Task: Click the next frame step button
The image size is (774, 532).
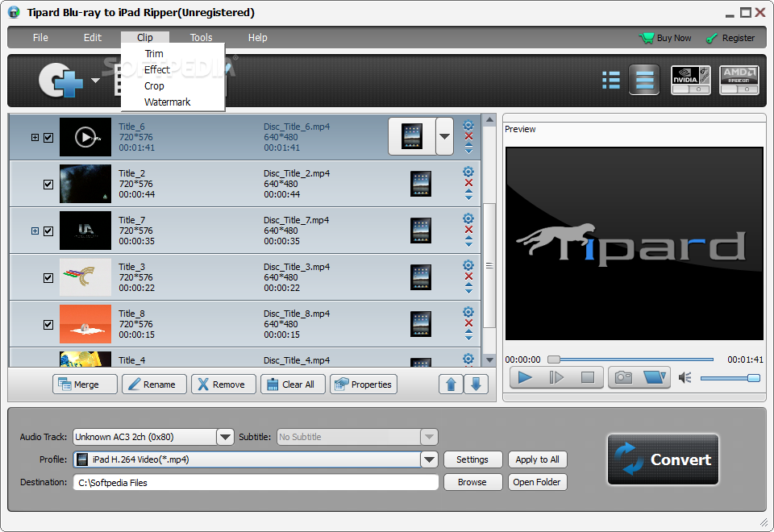Action: coord(556,378)
